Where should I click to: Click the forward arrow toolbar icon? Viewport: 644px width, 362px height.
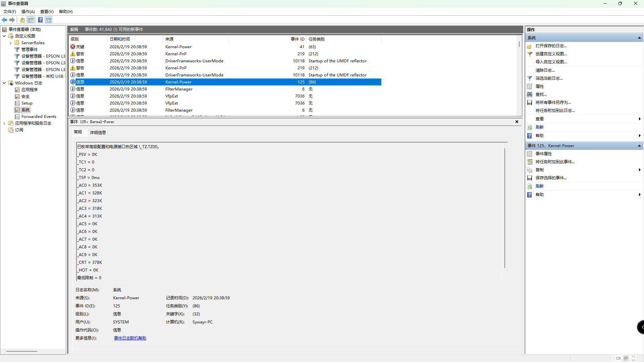tap(12, 20)
